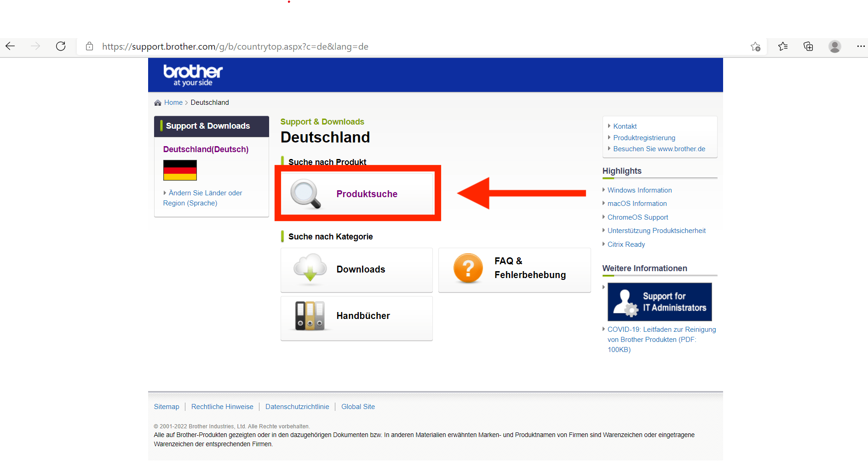This screenshot has width=868, height=466.
Task: Click the Suche nach Kategorie heading
Action: (x=330, y=237)
